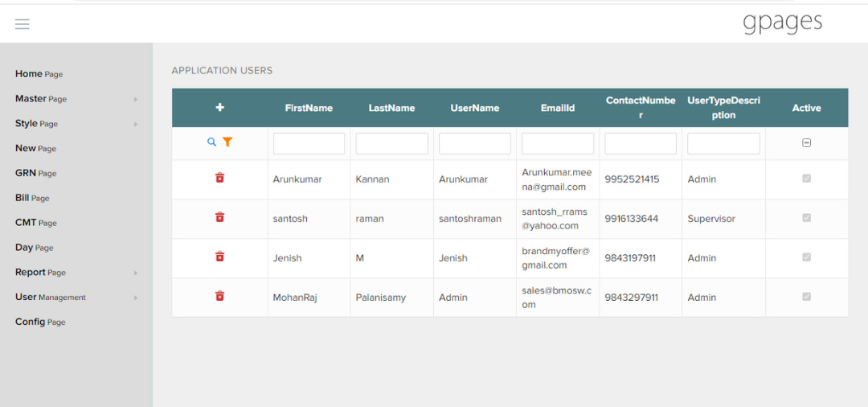
Task: Open CMT Page from sidebar
Action: (x=36, y=223)
